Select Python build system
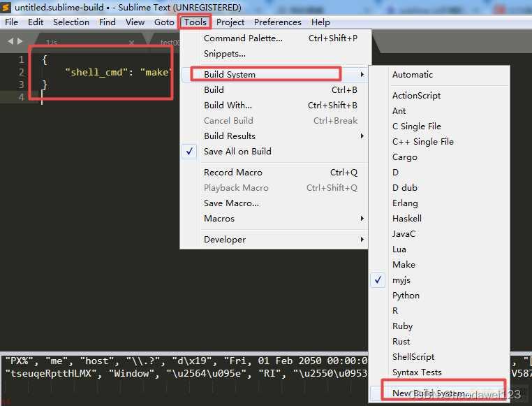The height and width of the screenshot is (406, 532). [x=440, y=296]
